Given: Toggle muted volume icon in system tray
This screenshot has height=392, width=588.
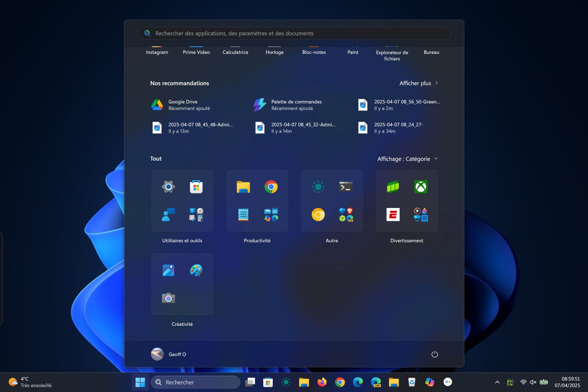Looking at the screenshot, I should [x=533, y=382].
